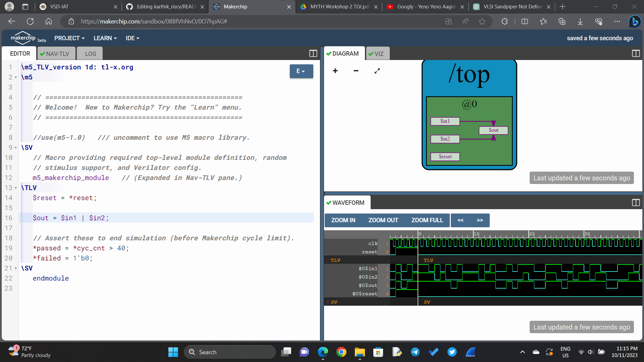644x362 pixels.
Task: Switch to the LOG tab
Action: pos(90,53)
